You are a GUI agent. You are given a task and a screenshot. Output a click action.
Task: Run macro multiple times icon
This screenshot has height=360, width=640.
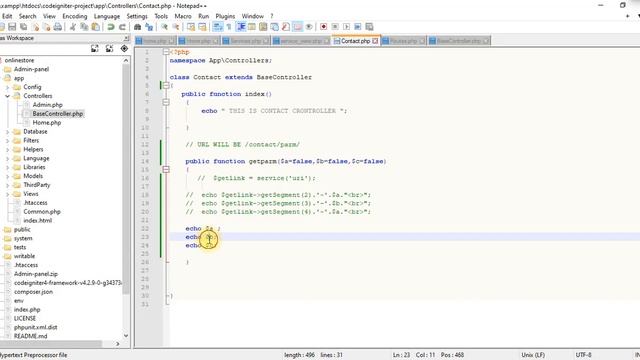pyautogui.click(x=358, y=27)
